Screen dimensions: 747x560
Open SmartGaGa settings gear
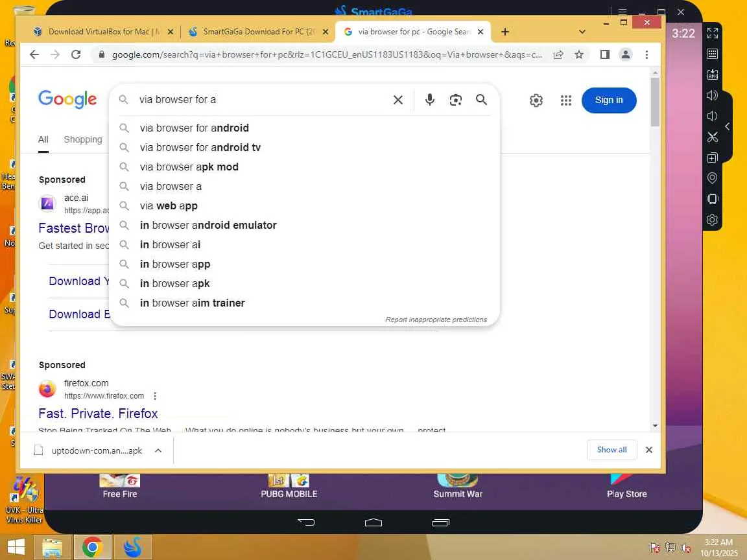coord(712,220)
